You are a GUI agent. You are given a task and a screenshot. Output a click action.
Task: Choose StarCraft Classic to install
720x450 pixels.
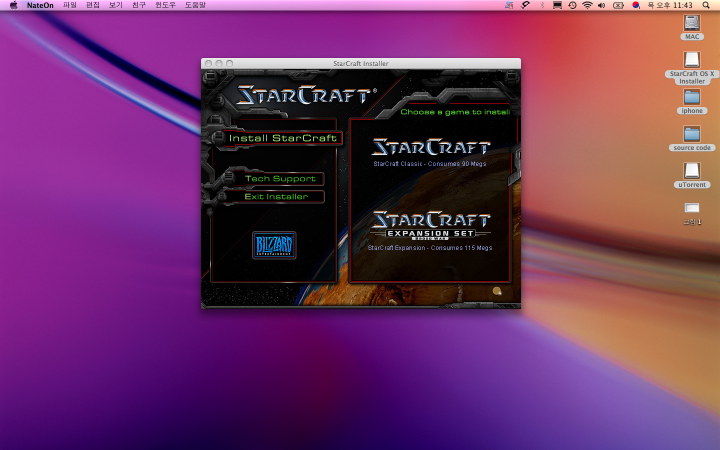[x=431, y=147]
